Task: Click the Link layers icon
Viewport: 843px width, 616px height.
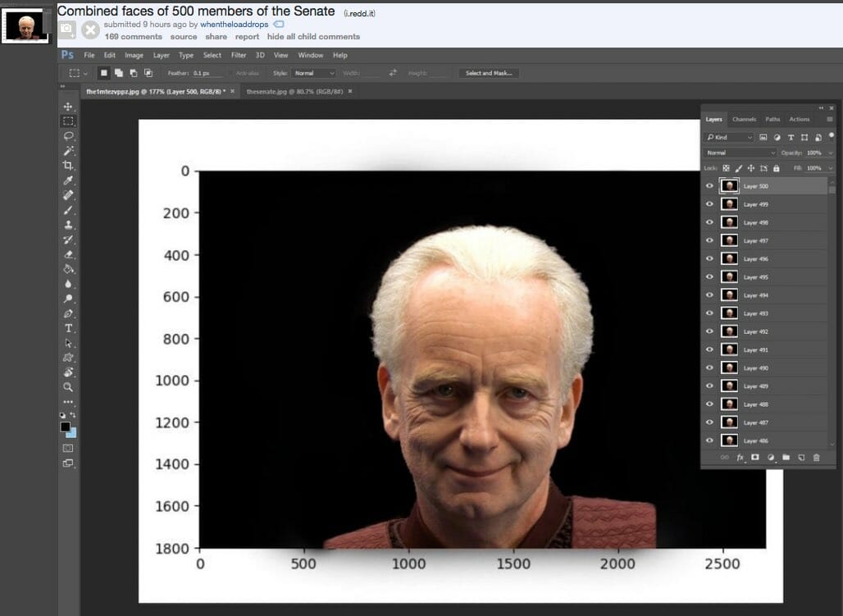Action: point(724,458)
